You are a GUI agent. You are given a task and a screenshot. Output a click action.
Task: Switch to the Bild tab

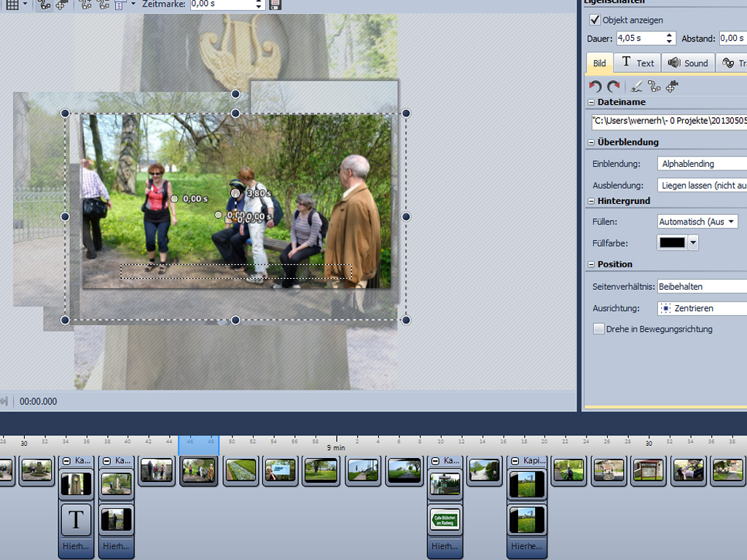click(599, 63)
